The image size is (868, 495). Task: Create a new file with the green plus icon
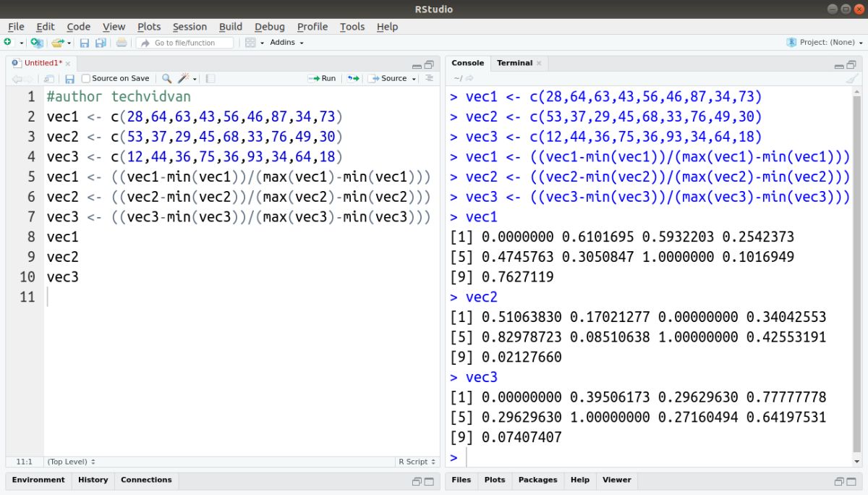[7, 42]
